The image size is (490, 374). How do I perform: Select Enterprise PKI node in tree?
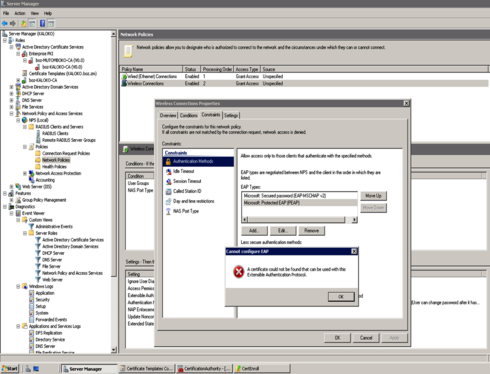(41, 54)
